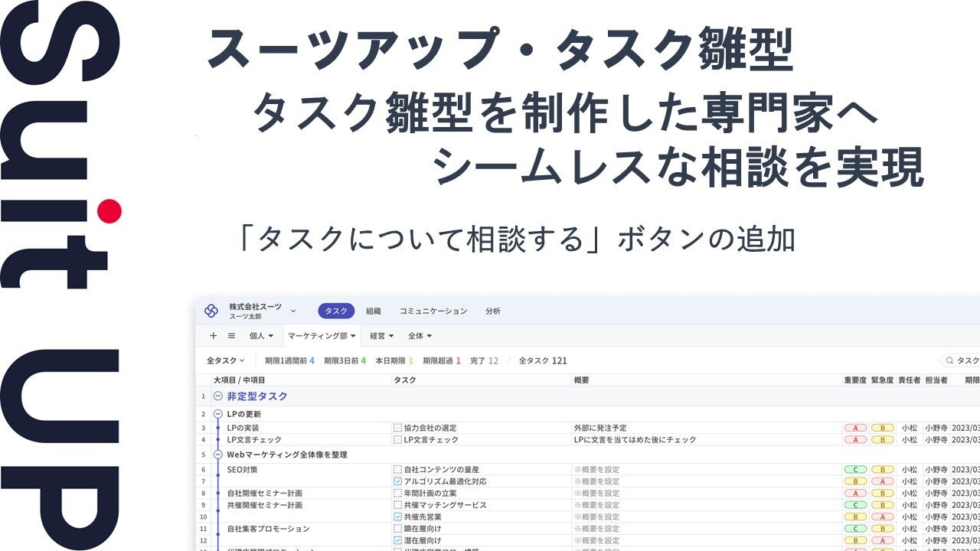Open the hamburger list menu icon
Image resolution: width=980 pixels, height=551 pixels.
coord(231,335)
